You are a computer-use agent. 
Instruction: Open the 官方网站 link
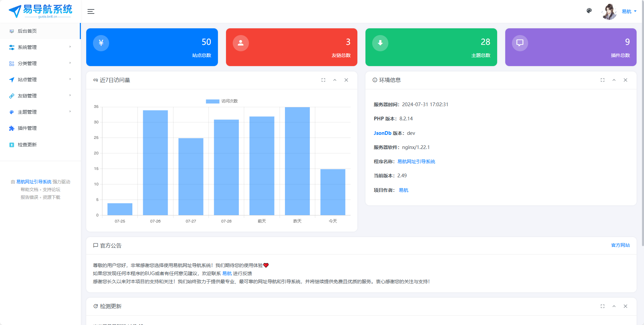pos(620,245)
